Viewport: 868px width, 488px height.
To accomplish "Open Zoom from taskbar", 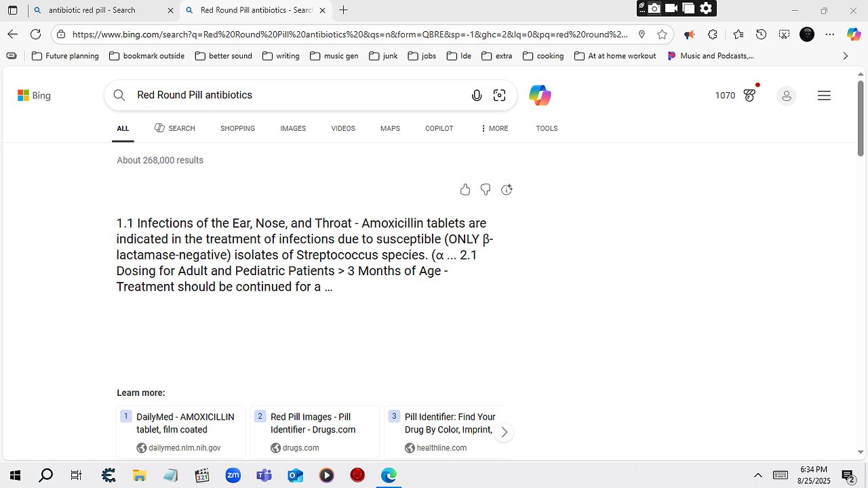I will [x=233, y=475].
